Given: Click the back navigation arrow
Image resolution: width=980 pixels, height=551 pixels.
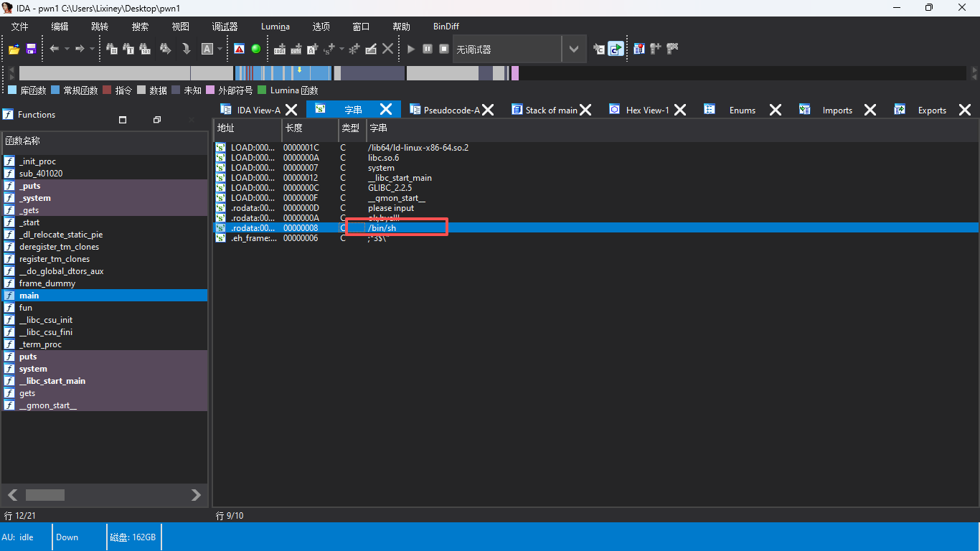Looking at the screenshot, I should pos(54,49).
